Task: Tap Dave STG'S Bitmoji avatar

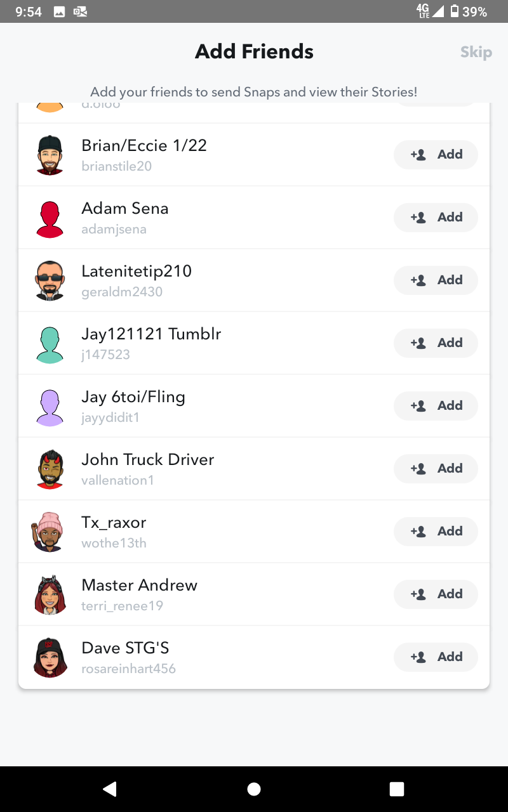Action: 50,657
